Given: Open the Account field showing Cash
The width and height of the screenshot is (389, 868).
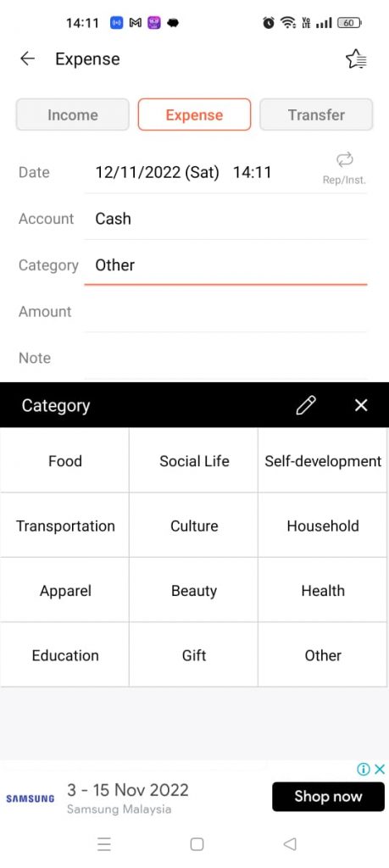Looking at the screenshot, I should pyautogui.click(x=225, y=219).
